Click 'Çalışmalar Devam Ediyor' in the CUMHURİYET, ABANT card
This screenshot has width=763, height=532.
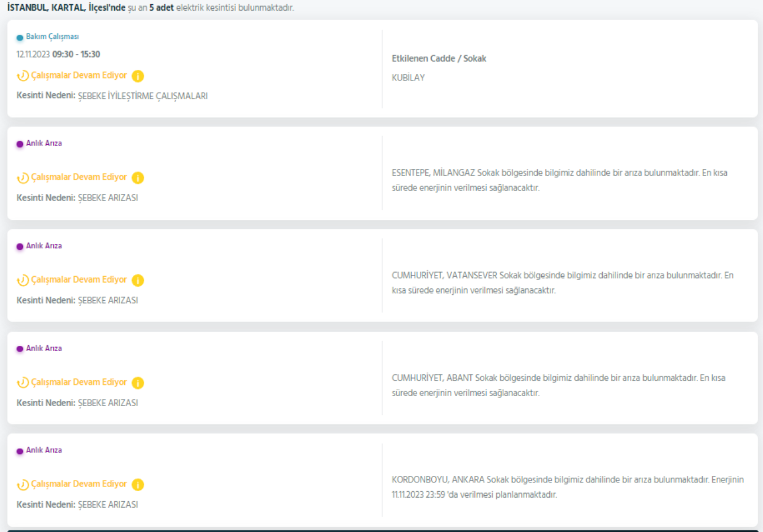click(79, 382)
